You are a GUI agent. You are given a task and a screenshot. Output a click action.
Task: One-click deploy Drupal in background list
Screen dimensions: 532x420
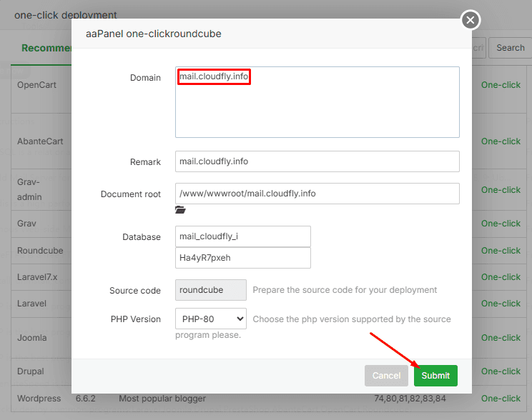click(501, 371)
